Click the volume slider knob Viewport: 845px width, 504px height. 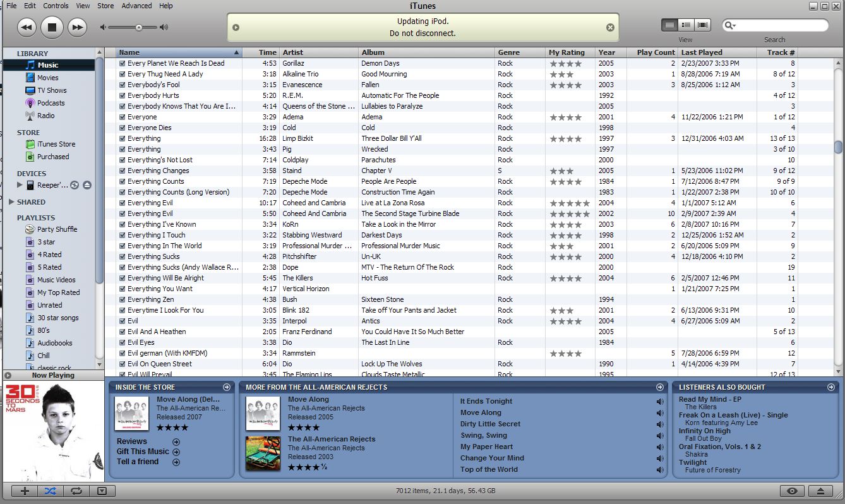tap(138, 27)
